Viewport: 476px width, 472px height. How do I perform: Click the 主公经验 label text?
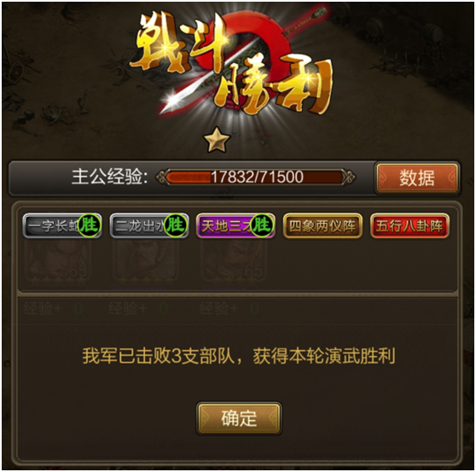click(109, 177)
